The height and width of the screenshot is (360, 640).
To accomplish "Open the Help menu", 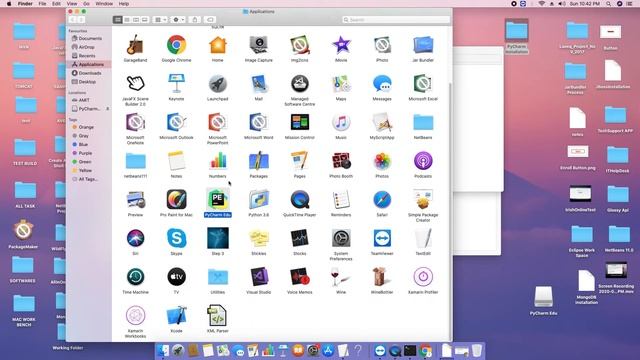I will pyautogui.click(x=124, y=4).
